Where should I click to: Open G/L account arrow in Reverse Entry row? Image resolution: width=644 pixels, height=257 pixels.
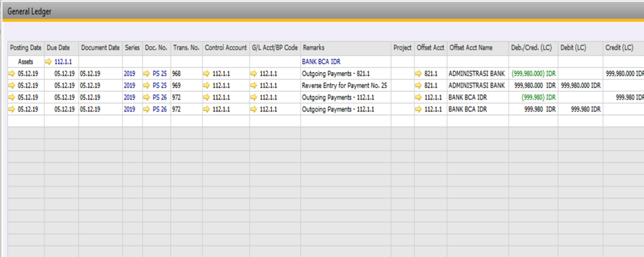tap(254, 86)
